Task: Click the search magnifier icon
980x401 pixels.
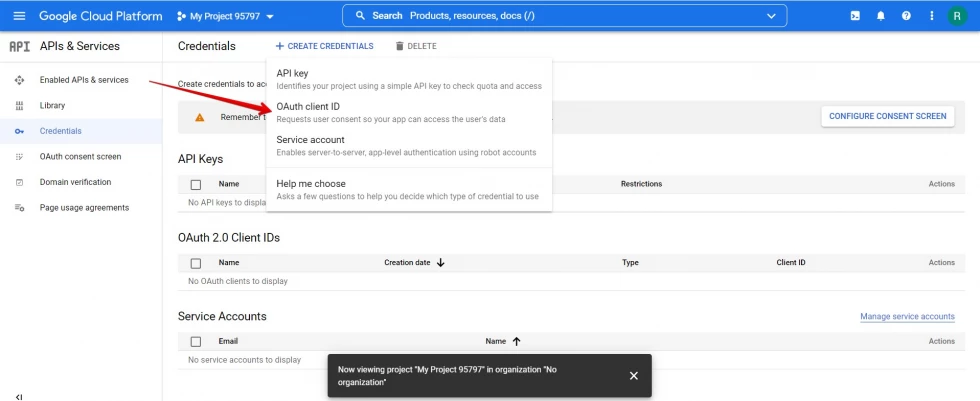Action: tap(360, 16)
